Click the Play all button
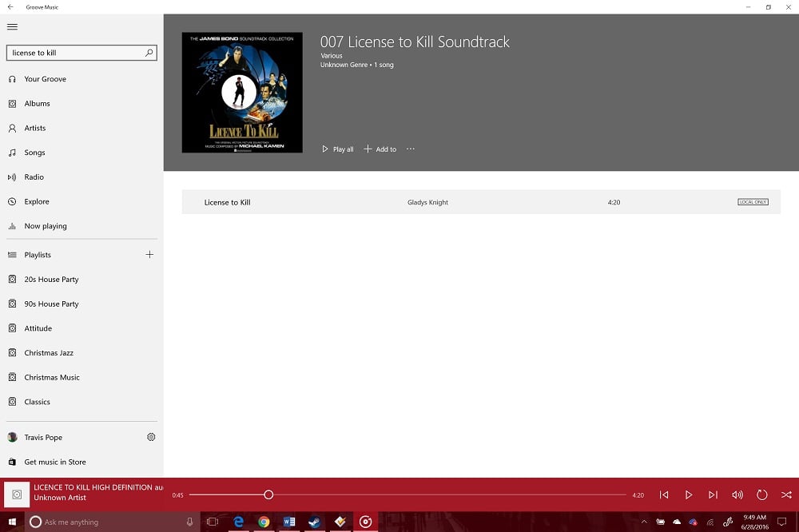This screenshot has height=532, width=799. [336, 149]
